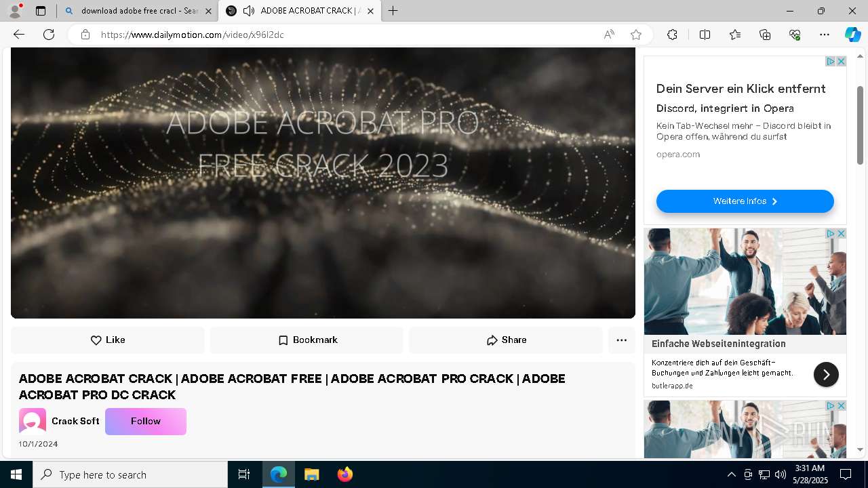Open the Favorites list icon

point(735,35)
